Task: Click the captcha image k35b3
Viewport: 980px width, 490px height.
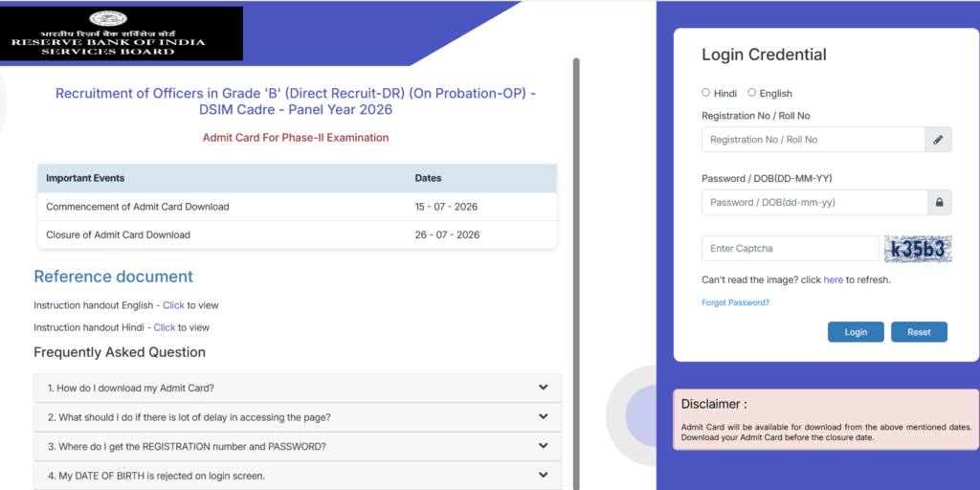Action: pos(918,249)
